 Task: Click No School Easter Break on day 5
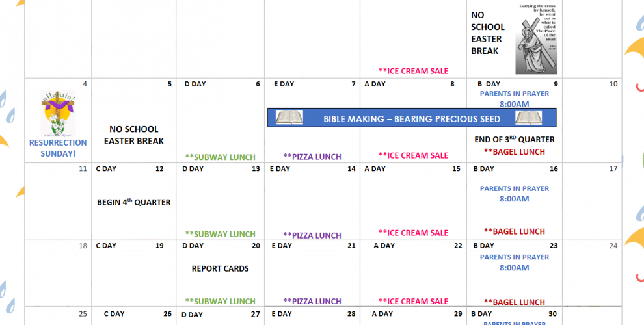point(134,135)
